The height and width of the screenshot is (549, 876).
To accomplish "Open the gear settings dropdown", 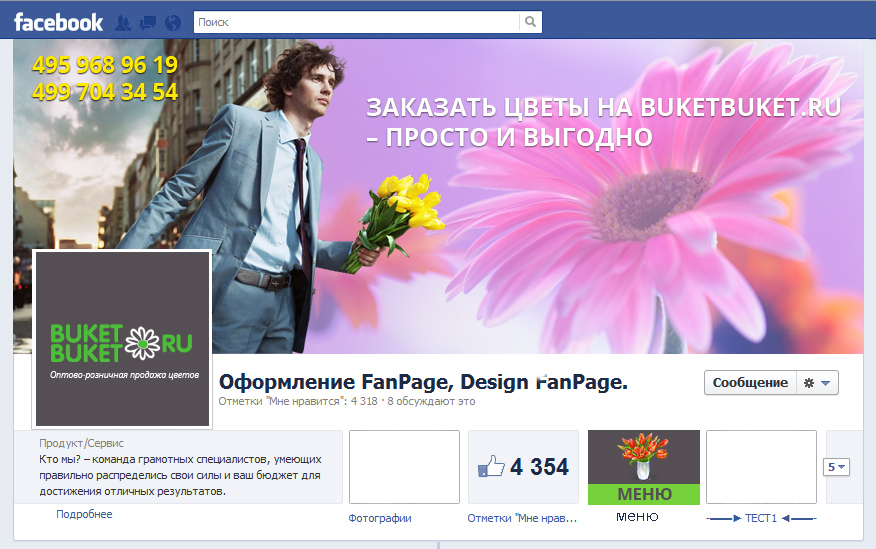I will tap(817, 383).
